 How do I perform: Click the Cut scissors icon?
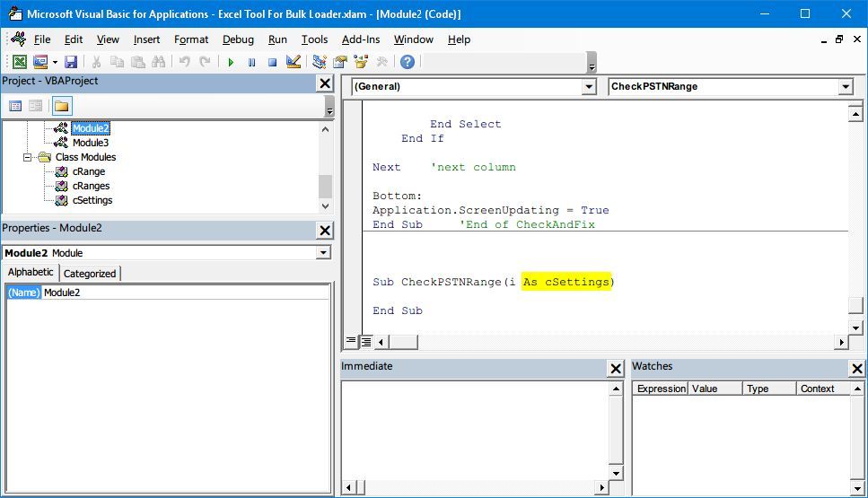click(x=96, y=61)
